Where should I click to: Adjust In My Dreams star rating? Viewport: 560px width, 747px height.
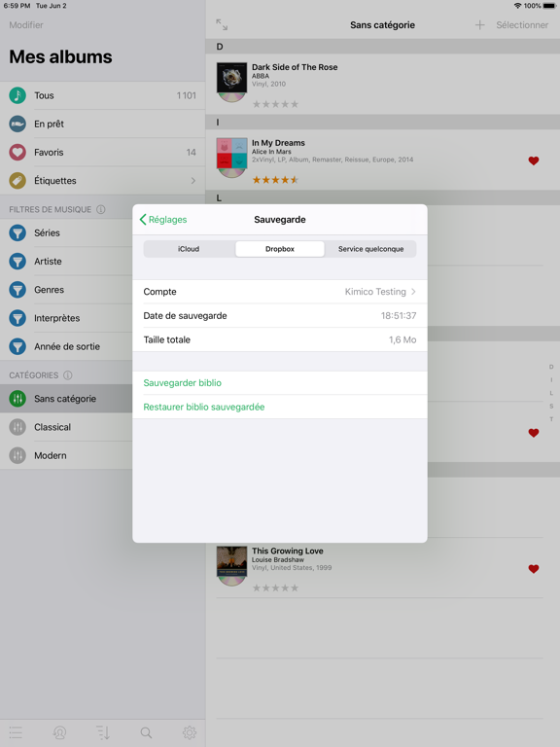point(275,180)
